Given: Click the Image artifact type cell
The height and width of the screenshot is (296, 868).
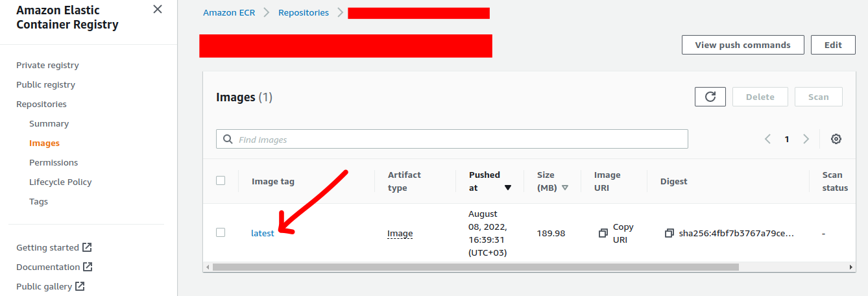Looking at the screenshot, I should tap(400, 233).
